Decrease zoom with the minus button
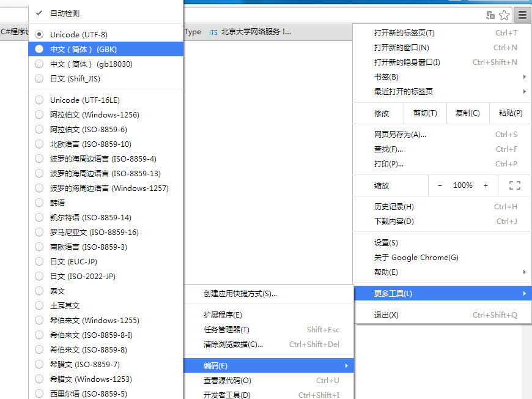The image size is (532, 399). (x=440, y=185)
